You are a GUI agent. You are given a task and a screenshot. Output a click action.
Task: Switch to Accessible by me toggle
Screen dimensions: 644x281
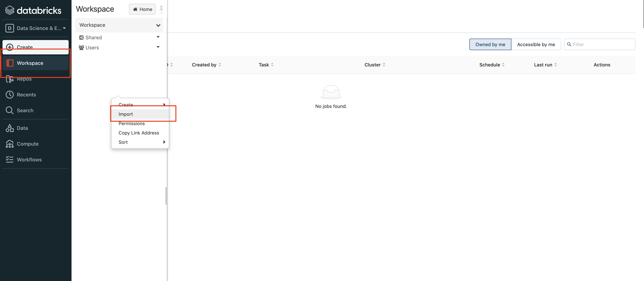tap(536, 44)
